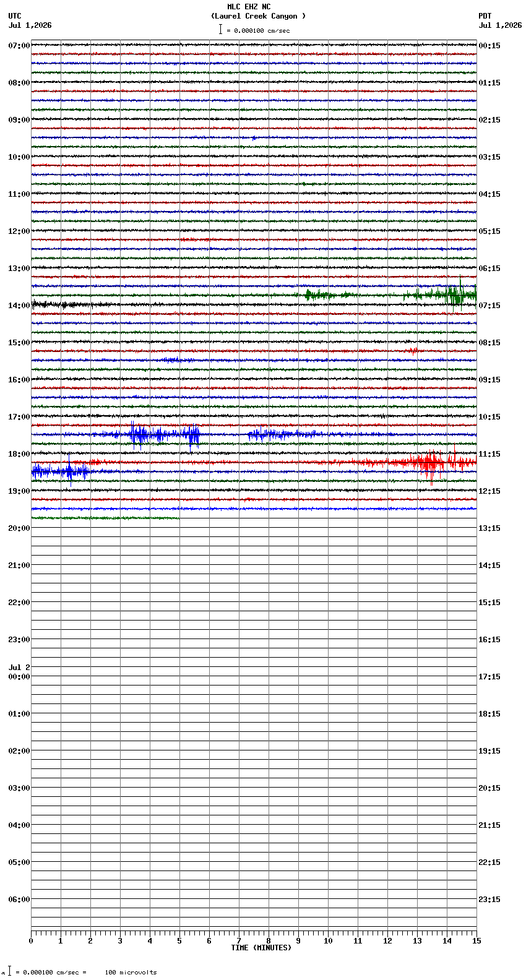This screenshot has height=980, width=526.
Task: Click the 15 minute tick label
Action: (476, 941)
